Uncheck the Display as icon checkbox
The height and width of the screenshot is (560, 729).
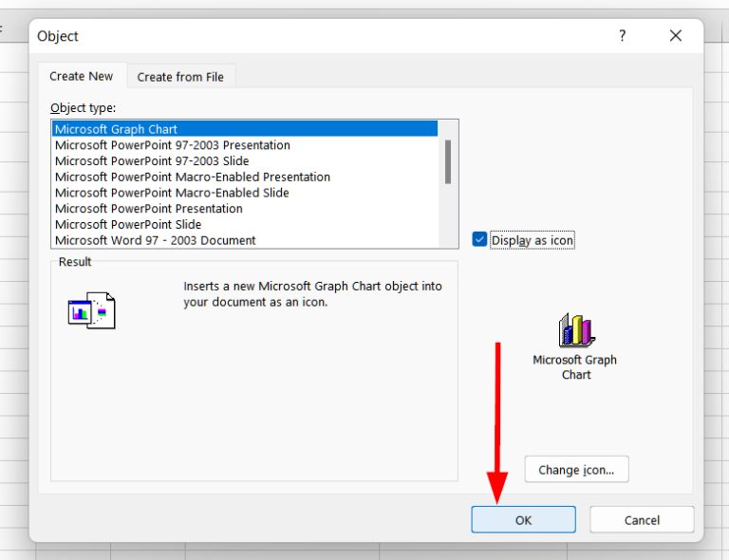[x=479, y=239]
